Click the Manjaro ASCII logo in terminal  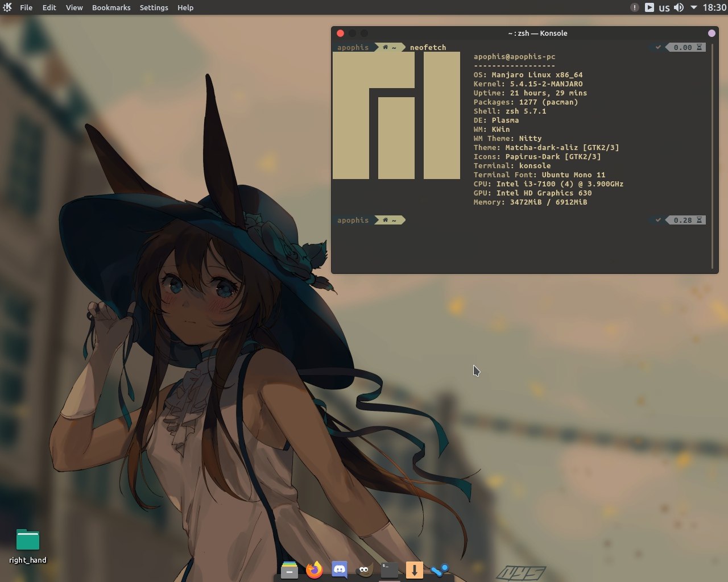(396, 115)
